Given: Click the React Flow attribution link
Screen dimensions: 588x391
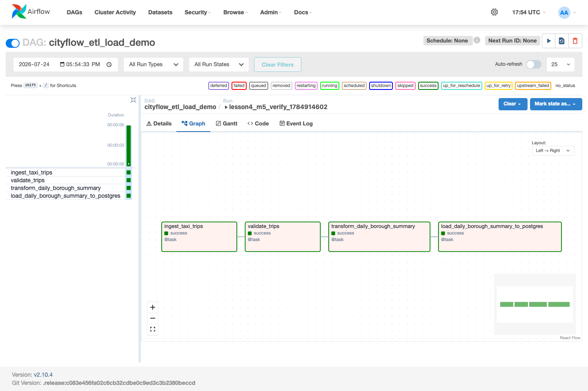Looking at the screenshot, I should point(570,338).
